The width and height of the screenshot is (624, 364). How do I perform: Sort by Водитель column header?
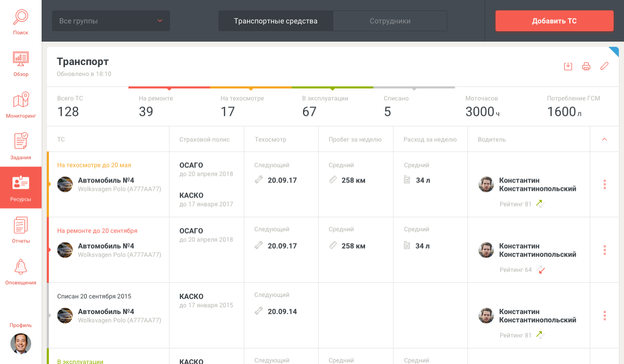click(492, 139)
